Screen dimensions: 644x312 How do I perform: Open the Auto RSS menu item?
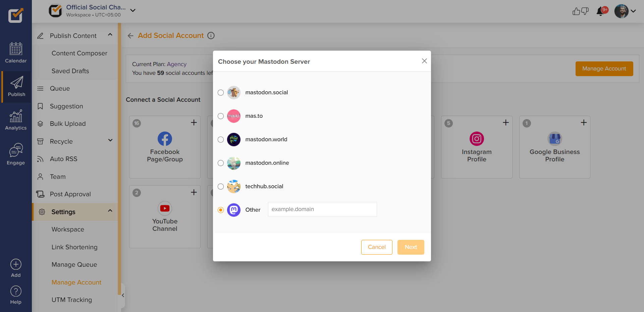pos(63,159)
